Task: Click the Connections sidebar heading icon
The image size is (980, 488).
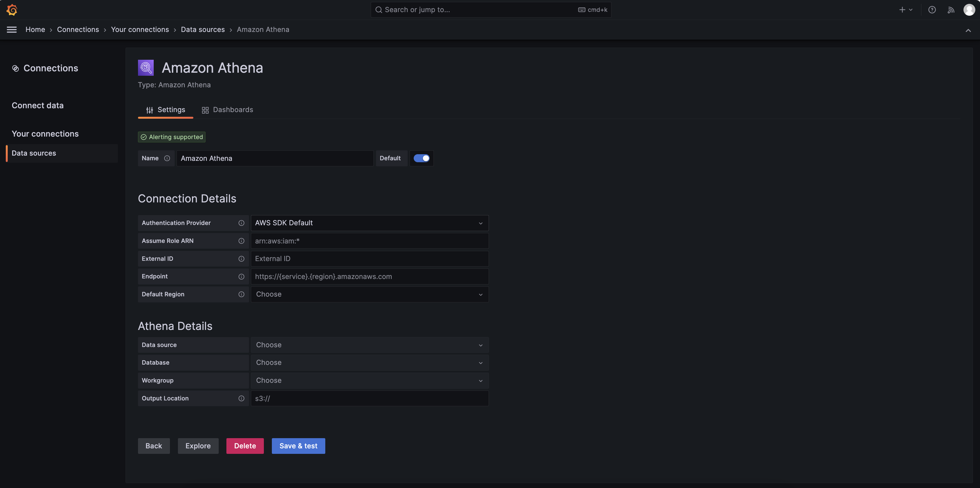Action: coord(16,69)
